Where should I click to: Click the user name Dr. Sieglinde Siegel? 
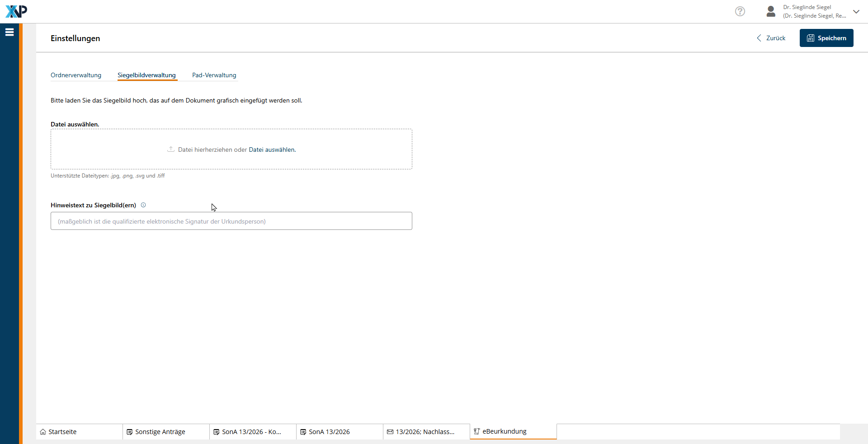click(807, 7)
